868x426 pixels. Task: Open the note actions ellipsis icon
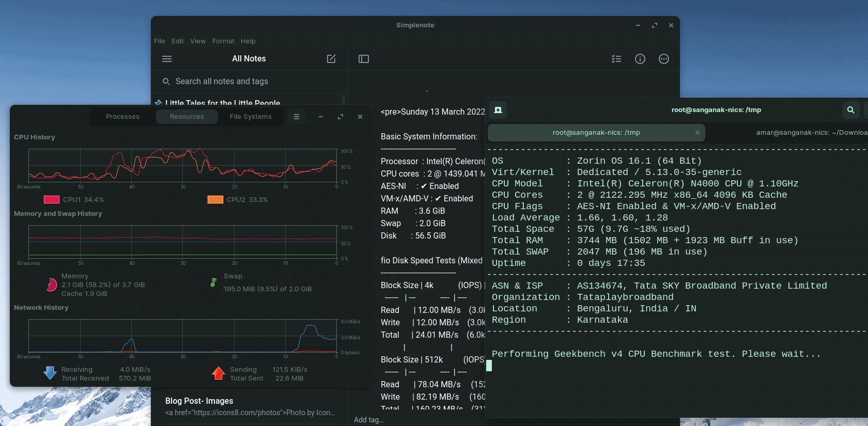coord(664,59)
